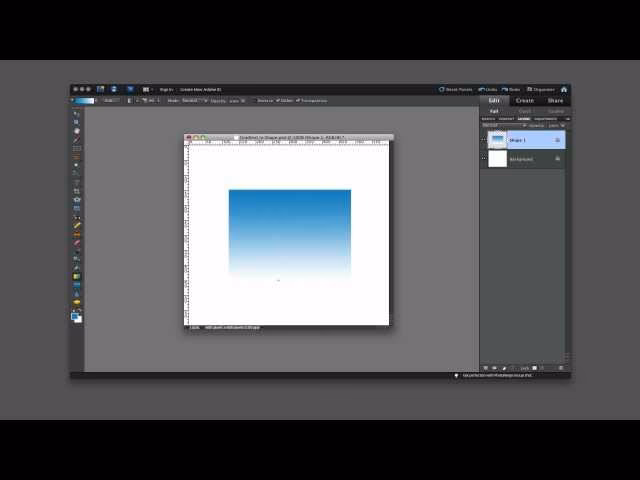
Task: Select the Lasso tool
Action: click(x=76, y=157)
